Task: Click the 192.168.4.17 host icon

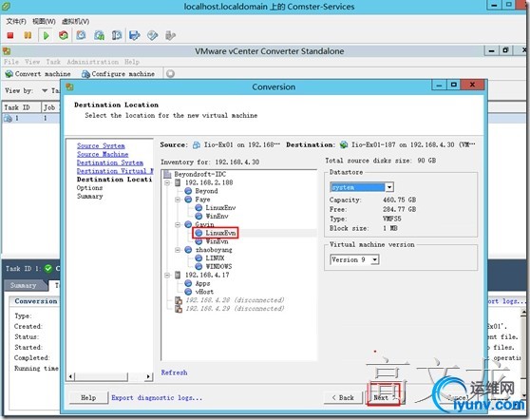Action: pyautogui.click(x=178, y=275)
